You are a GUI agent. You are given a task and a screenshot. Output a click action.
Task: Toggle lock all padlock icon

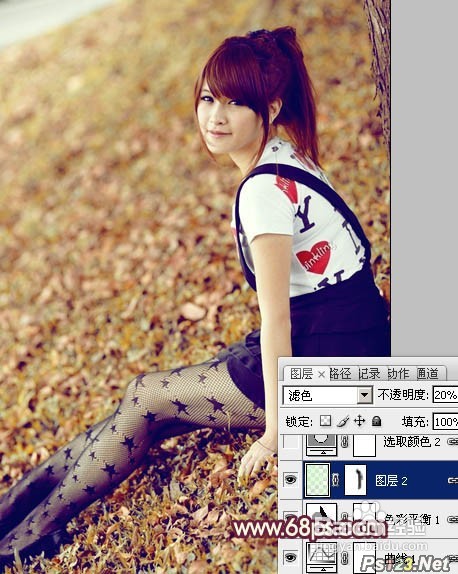tap(376, 421)
